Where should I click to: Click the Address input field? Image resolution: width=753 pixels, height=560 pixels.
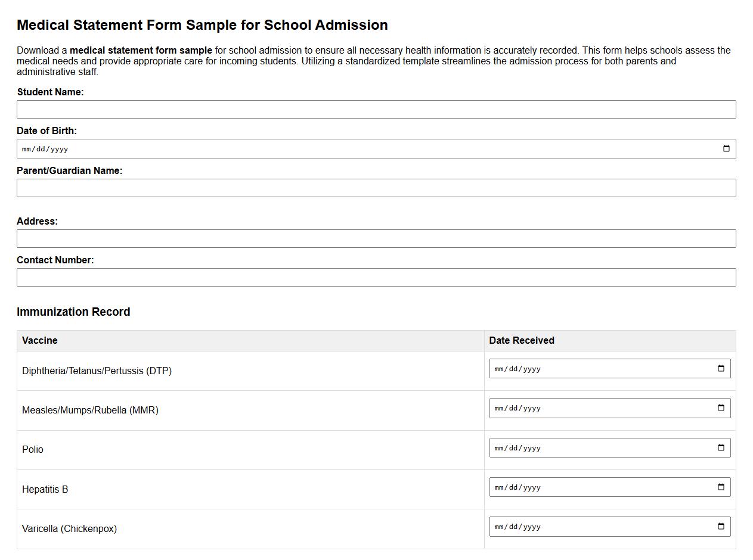point(376,238)
